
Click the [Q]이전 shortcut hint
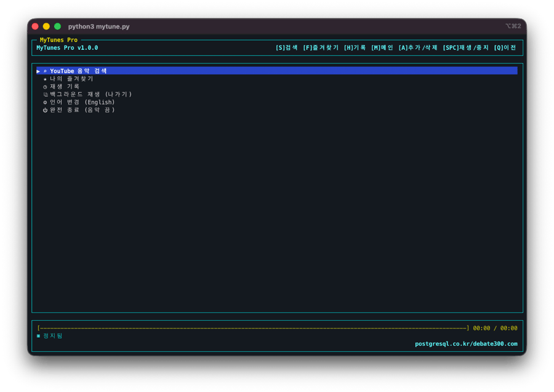click(x=505, y=47)
